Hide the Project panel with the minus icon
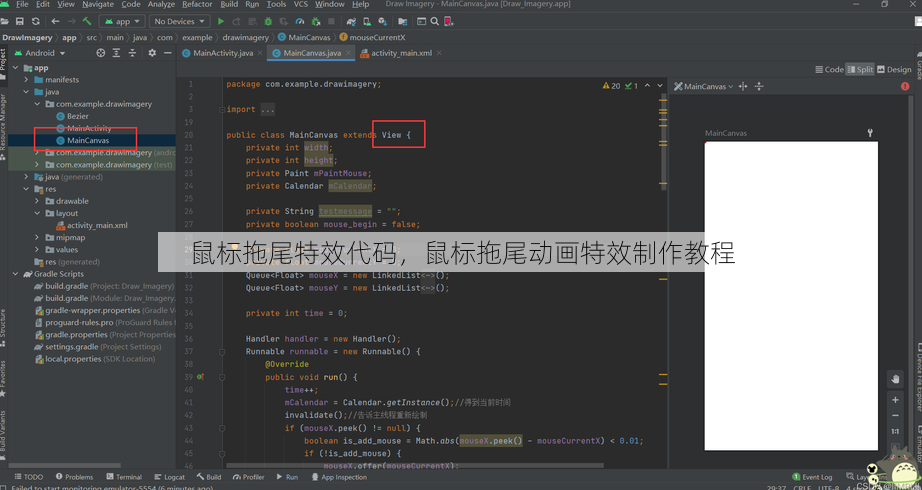The height and width of the screenshot is (490, 922). [168, 53]
